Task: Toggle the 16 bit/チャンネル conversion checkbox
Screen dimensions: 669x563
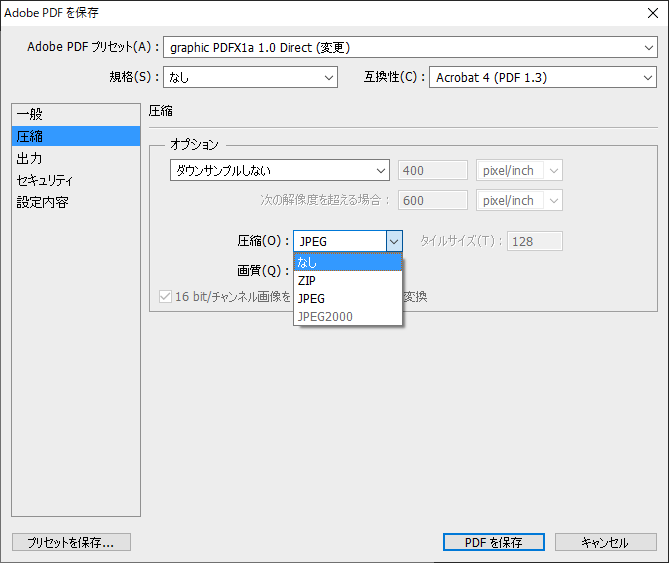Action: 166,296
